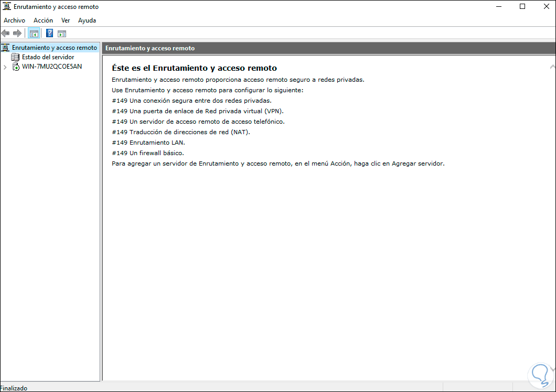Click the application icon in the title bar
This screenshot has width=556, height=392.
pyautogui.click(x=6, y=6)
